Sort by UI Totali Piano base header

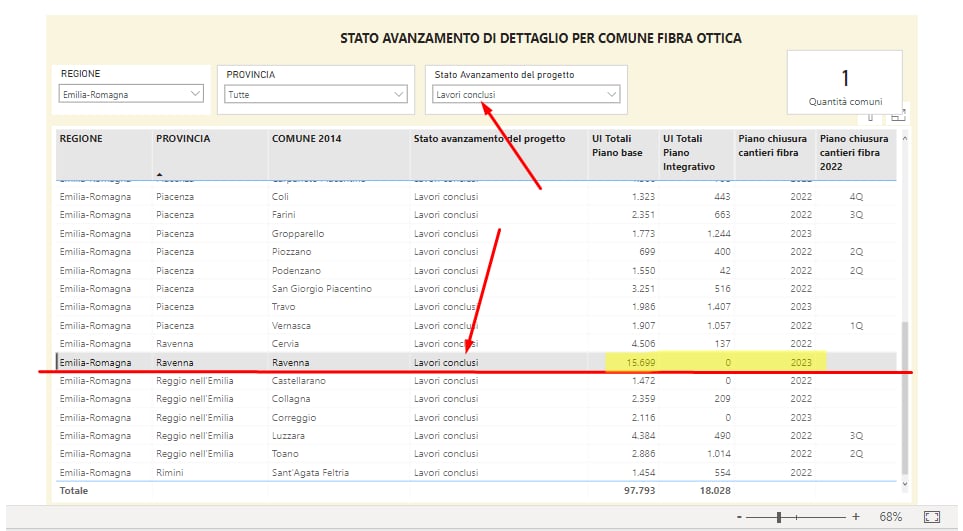(x=617, y=145)
